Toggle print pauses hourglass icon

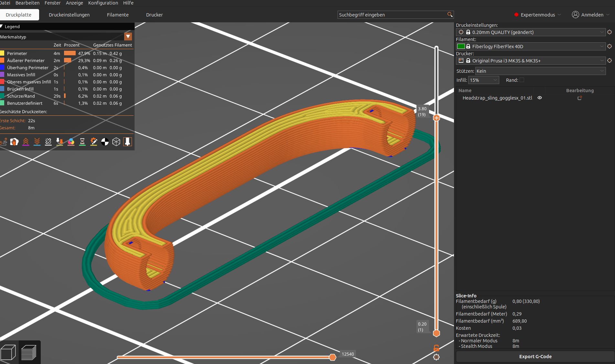(x=82, y=142)
